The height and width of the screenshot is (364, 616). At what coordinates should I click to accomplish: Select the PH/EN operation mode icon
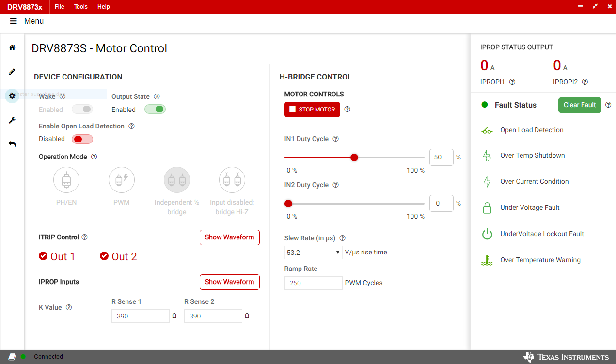click(x=66, y=180)
